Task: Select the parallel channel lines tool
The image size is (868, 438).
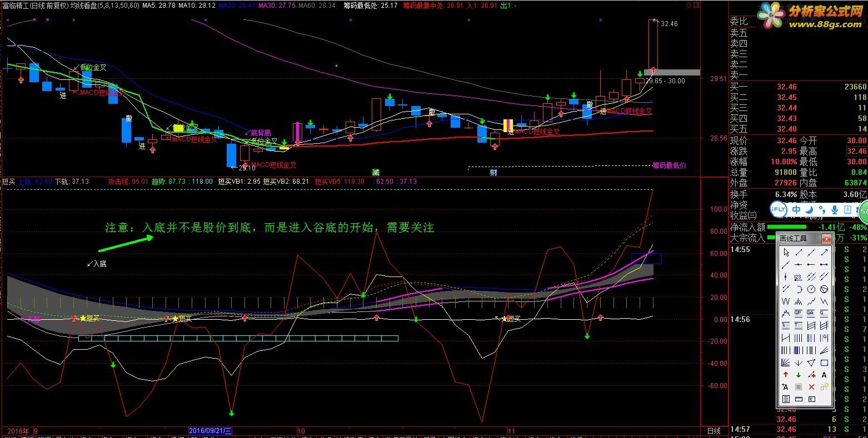Action: [811, 276]
